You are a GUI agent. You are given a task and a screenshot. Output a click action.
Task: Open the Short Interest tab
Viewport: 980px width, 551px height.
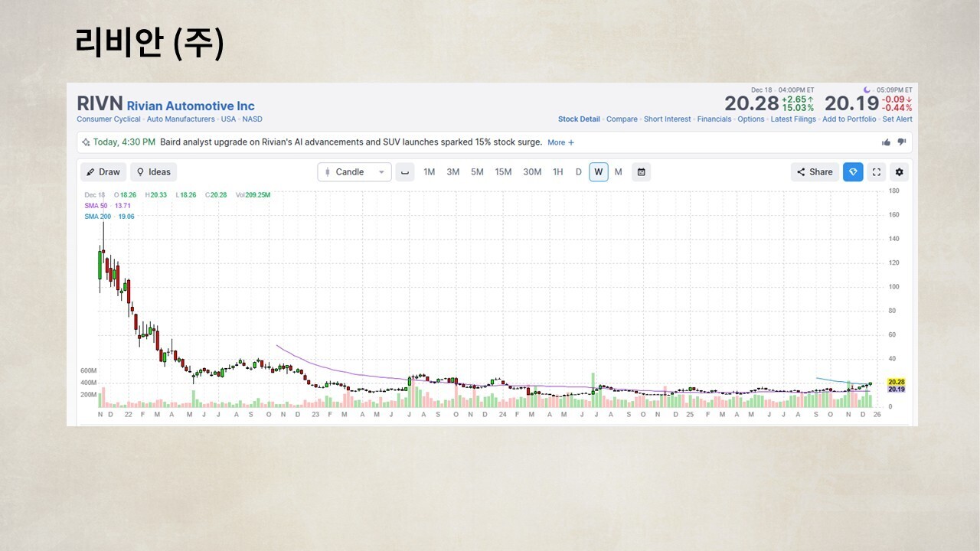tap(667, 119)
